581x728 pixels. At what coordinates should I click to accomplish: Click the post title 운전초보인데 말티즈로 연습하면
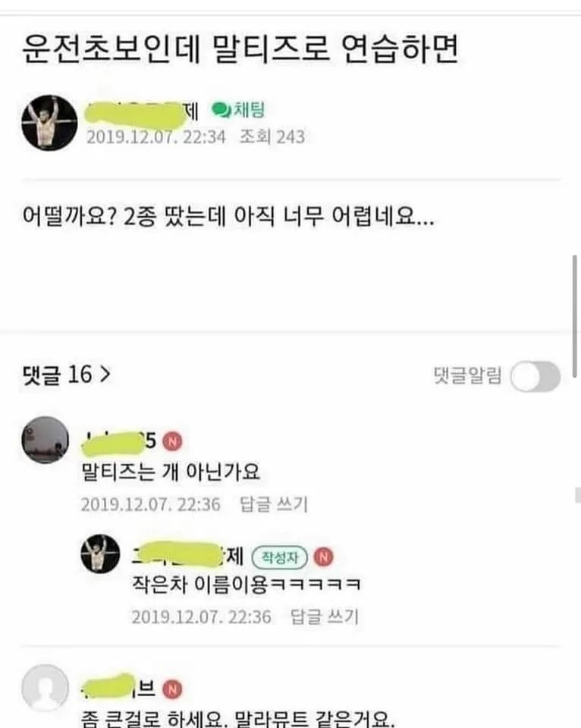point(240,49)
